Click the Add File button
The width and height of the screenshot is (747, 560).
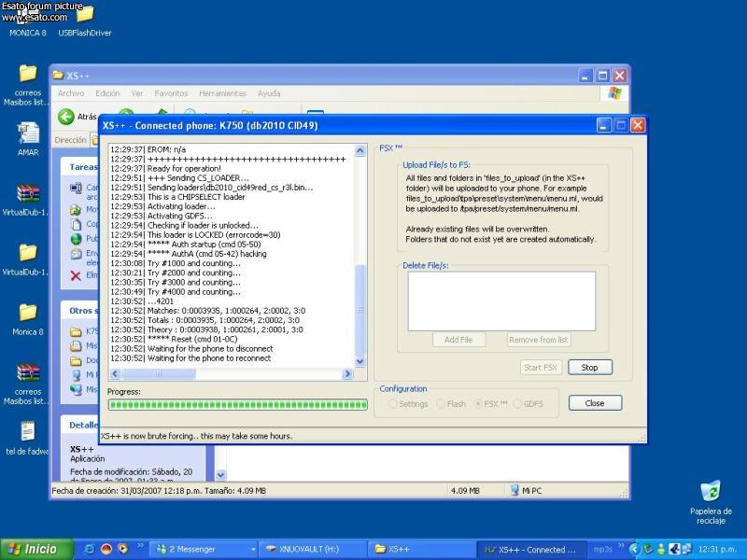458,340
